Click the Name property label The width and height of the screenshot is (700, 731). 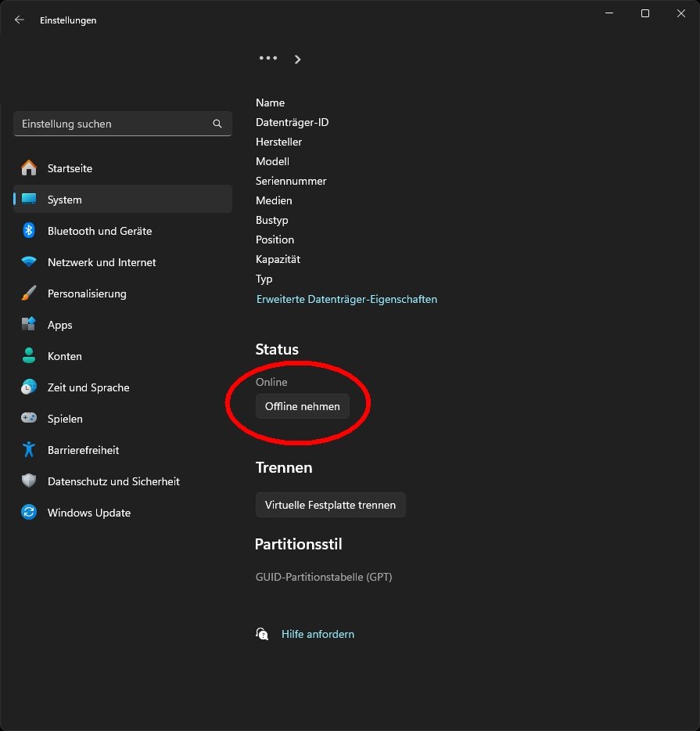tap(270, 103)
